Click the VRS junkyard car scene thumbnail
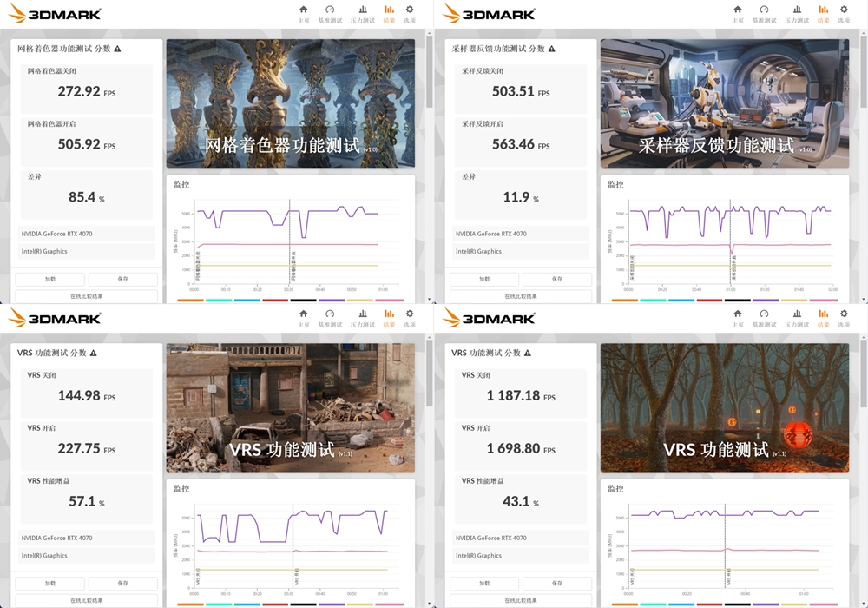Screen dimensions: 868x608 point(291,407)
